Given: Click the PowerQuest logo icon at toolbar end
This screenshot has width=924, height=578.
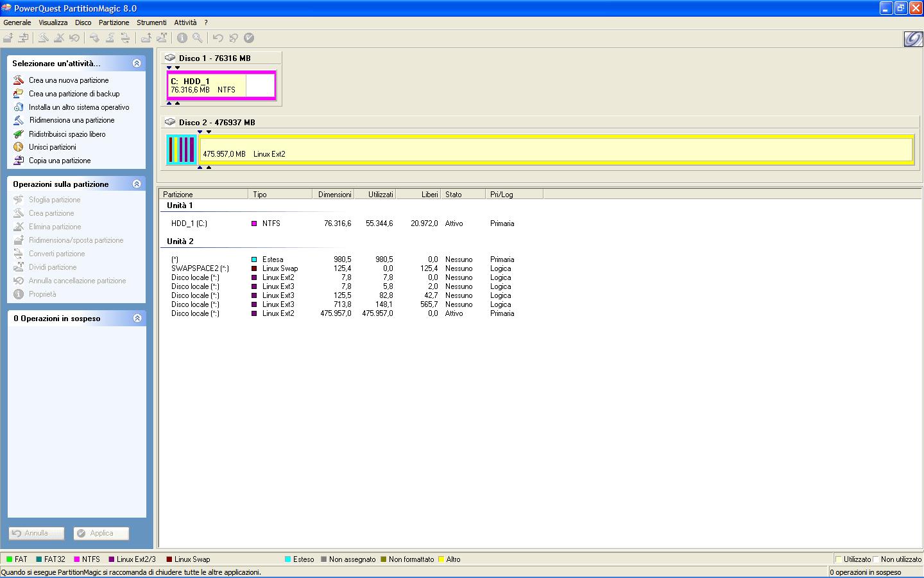Looking at the screenshot, I should (912, 39).
